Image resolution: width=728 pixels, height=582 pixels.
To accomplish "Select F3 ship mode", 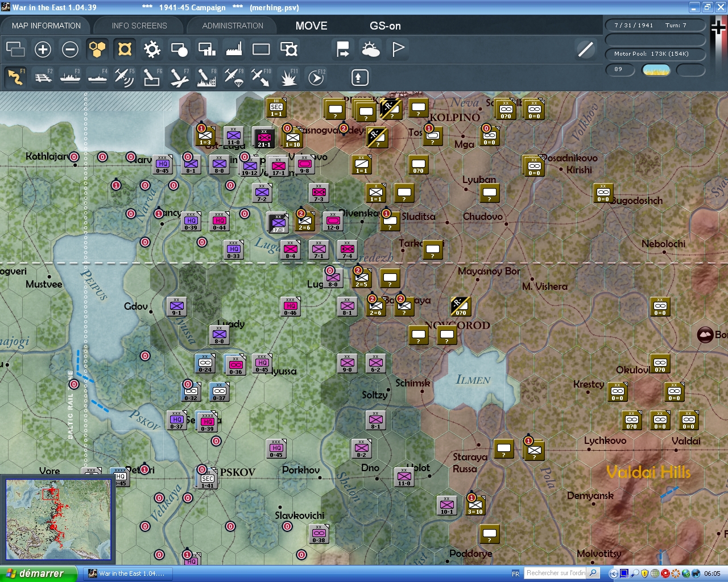I will (x=70, y=77).
